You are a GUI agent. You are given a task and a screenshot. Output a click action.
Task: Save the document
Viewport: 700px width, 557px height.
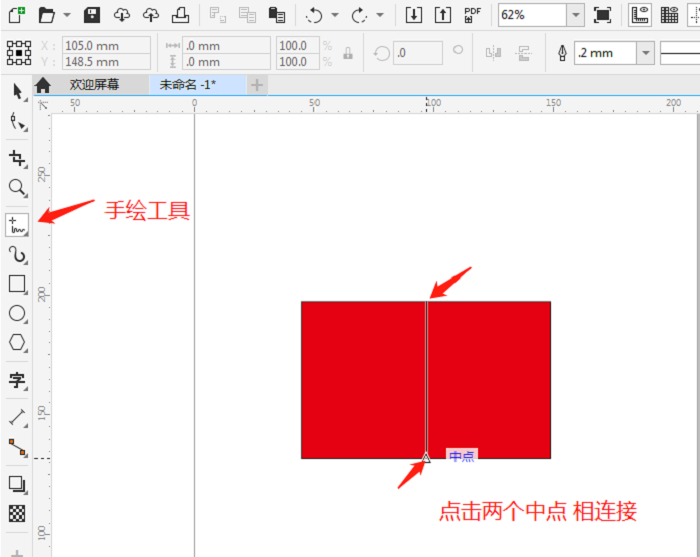pyautogui.click(x=92, y=15)
